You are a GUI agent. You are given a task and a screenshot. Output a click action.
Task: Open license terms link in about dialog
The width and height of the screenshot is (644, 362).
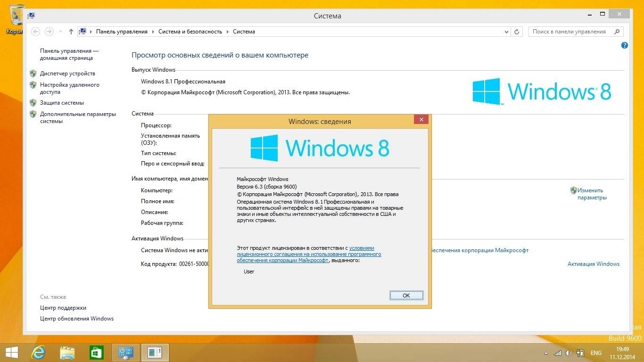(x=309, y=254)
